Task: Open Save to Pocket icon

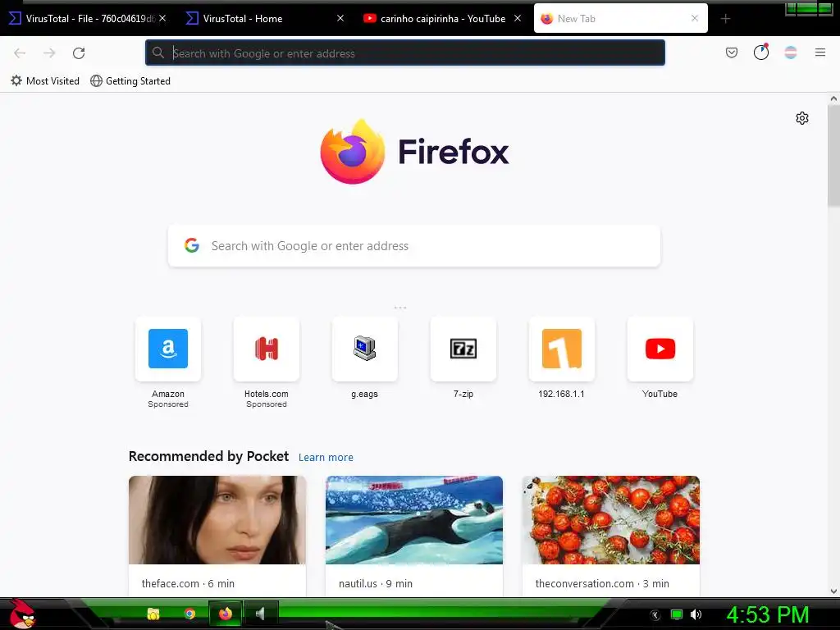Action: click(x=731, y=52)
